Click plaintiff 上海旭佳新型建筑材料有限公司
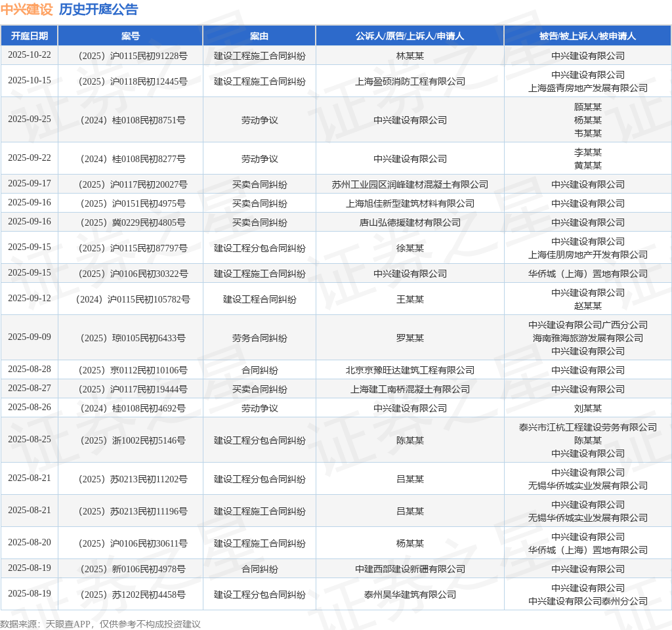This screenshot has height=630, width=672. point(409,203)
